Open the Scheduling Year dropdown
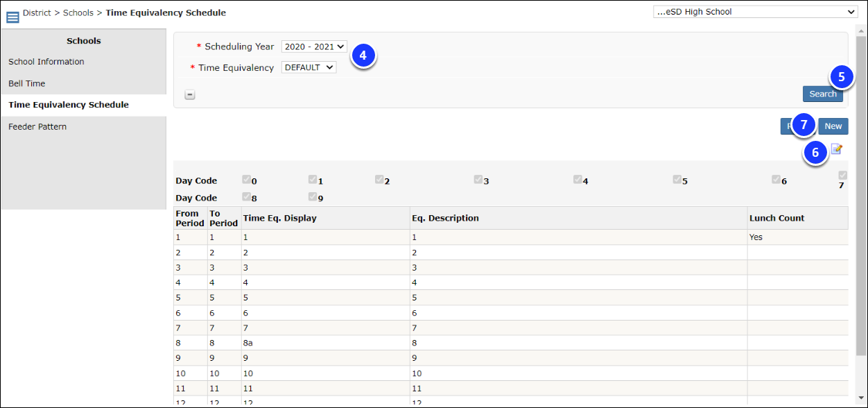Image resolution: width=868 pixels, height=408 pixels. (x=314, y=46)
